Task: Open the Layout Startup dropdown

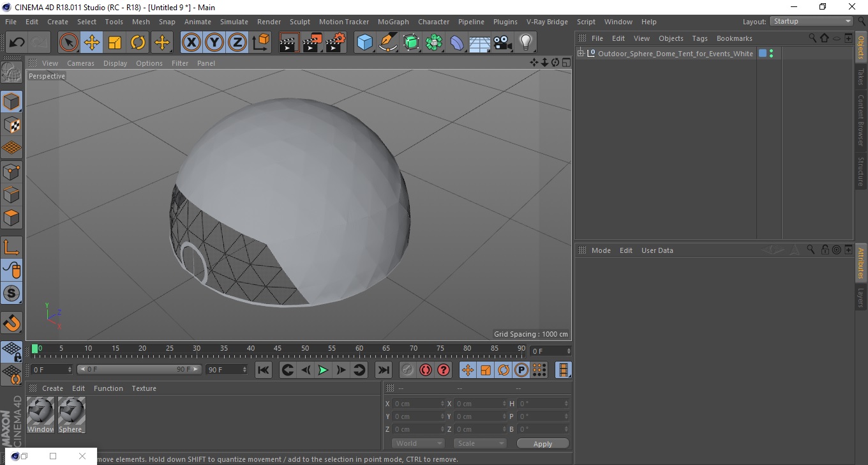Action: click(x=812, y=22)
